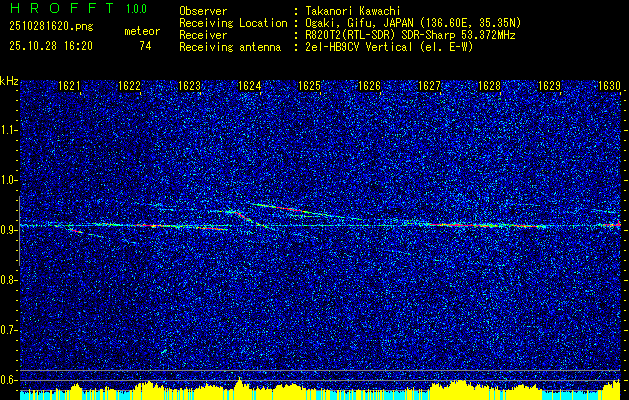Image resolution: width=629 pixels, height=400 pixels.
Task: Click the 0.7 kHz frequency label
Action: click(x=8, y=330)
